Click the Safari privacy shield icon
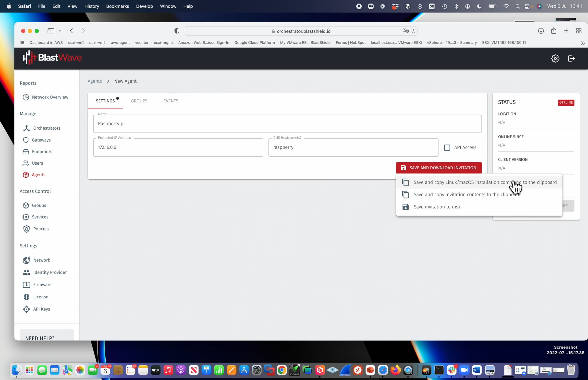 (177, 31)
